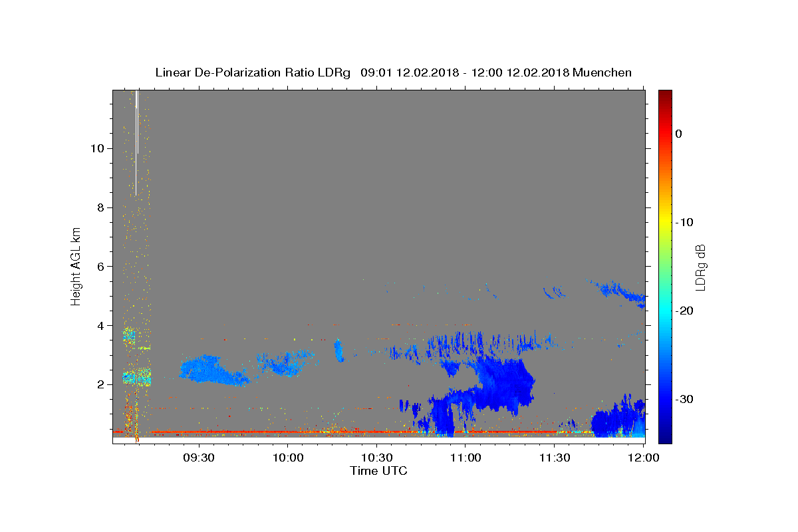Image resolution: width=798 pixels, height=532 pixels.
Task: Click the 'Height AGL km' axis label
Action: [x=76, y=265]
